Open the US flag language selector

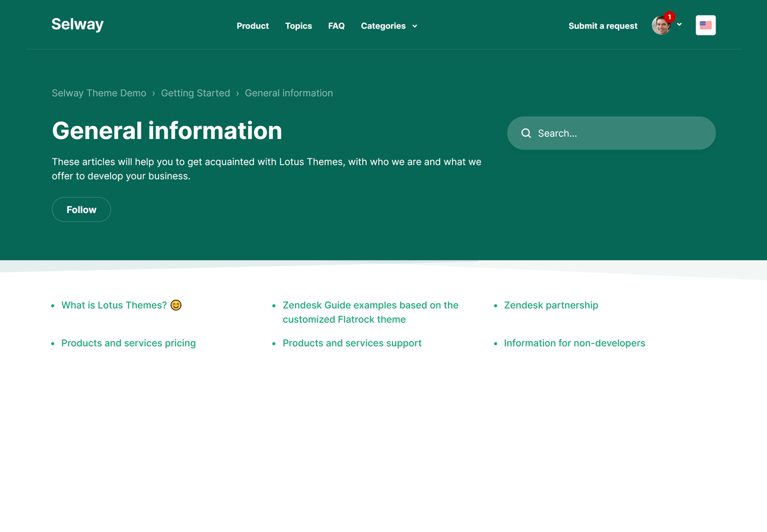click(x=706, y=25)
